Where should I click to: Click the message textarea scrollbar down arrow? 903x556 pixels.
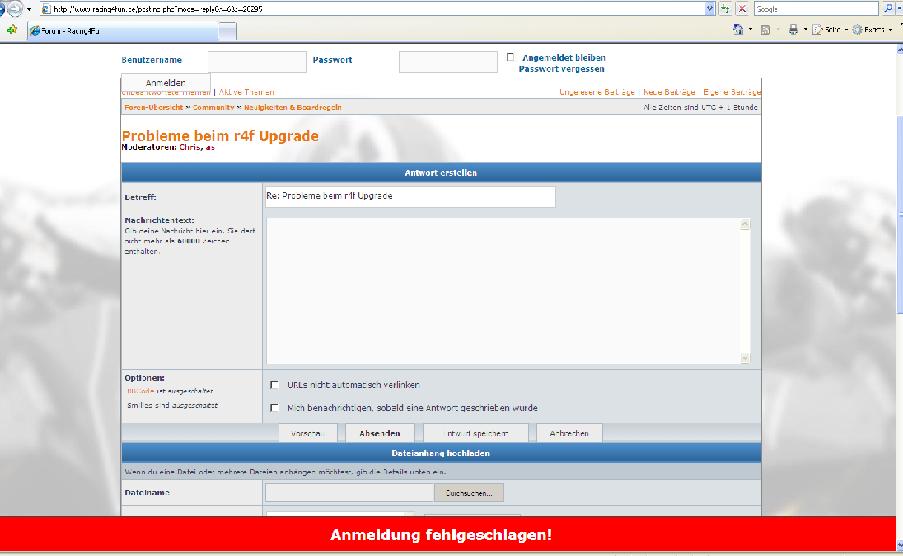(745, 358)
